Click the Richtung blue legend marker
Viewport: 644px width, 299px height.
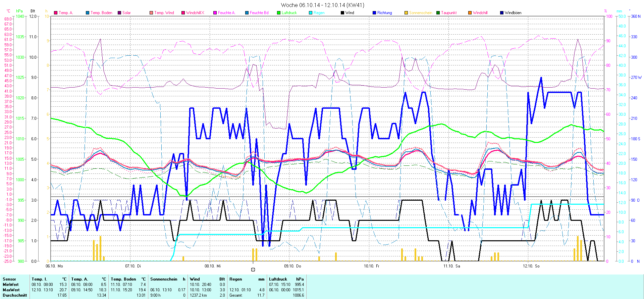pyautogui.click(x=374, y=13)
